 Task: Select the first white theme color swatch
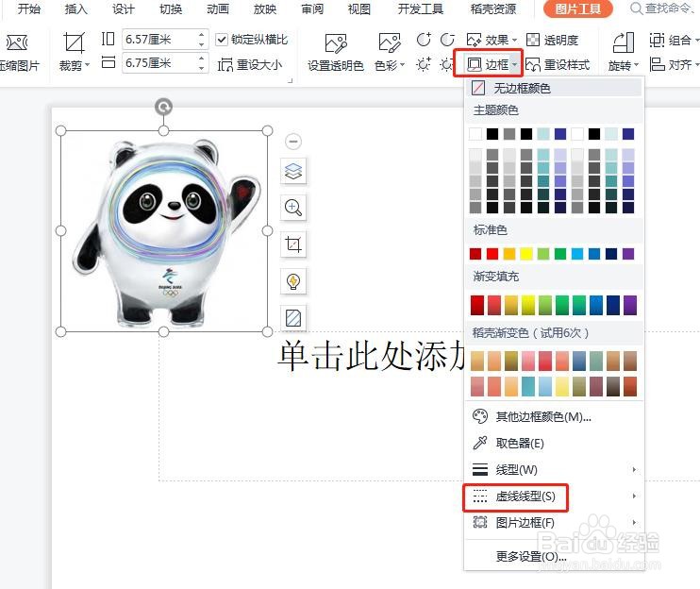tap(475, 134)
